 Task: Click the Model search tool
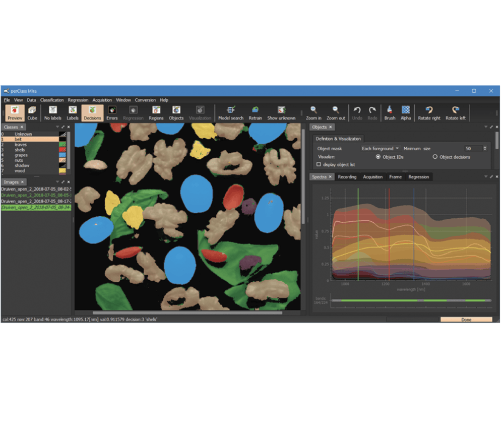(231, 113)
